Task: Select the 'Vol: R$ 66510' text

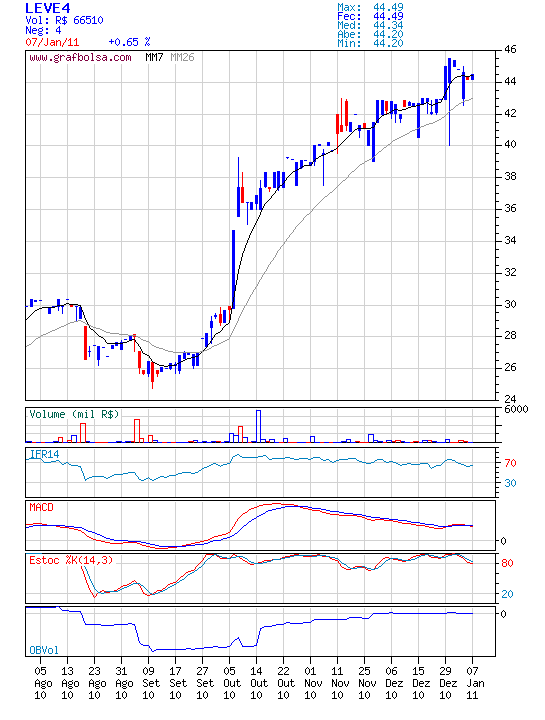Action: click(x=64, y=20)
